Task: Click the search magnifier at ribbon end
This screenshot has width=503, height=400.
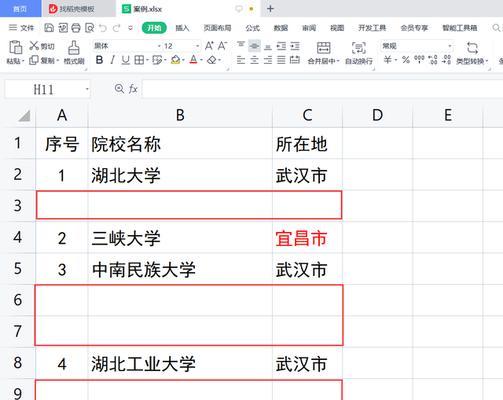Action: pos(496,28)
